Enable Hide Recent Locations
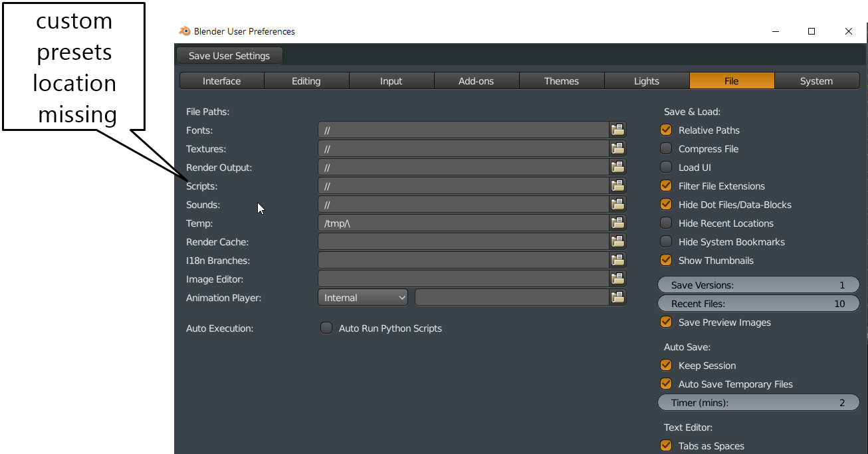This screenshot has width=868, height=454. (x=666, y=223)
